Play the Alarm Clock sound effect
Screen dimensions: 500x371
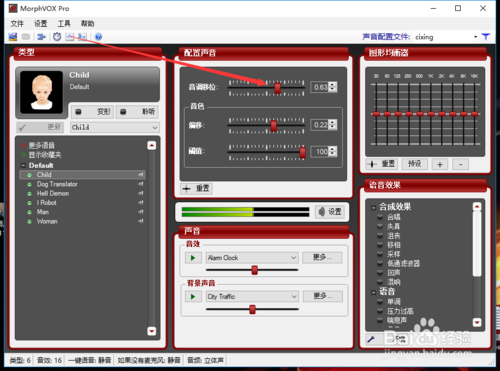tap(193, 258)
